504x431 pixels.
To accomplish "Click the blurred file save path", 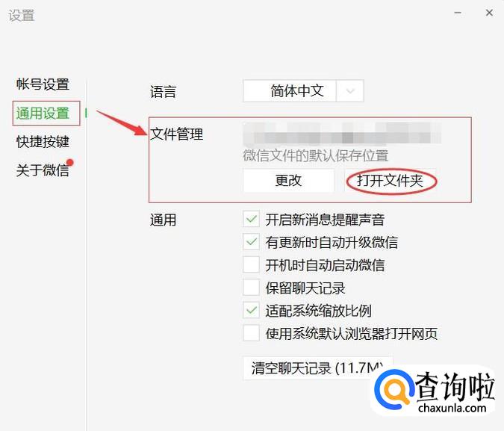I will click(342, 133).
